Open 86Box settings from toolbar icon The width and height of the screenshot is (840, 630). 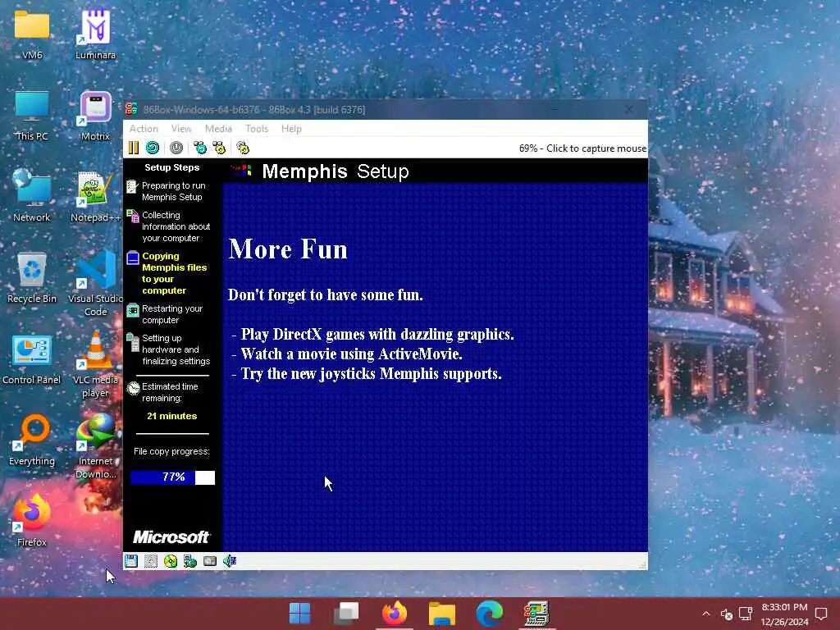point(243,148)
